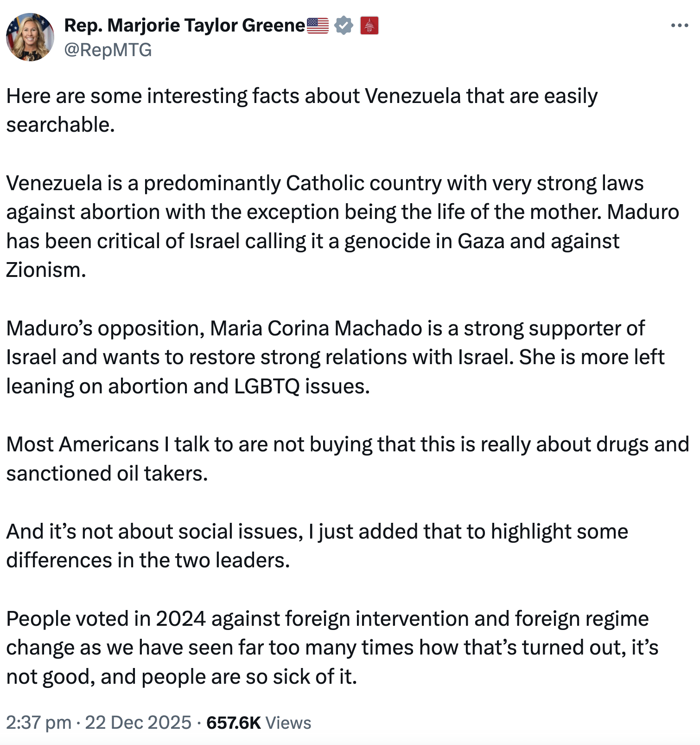Click the 657.6K view count number
Image resolution: width=700 pixels, height=745 pixels.
click(234, 722)
